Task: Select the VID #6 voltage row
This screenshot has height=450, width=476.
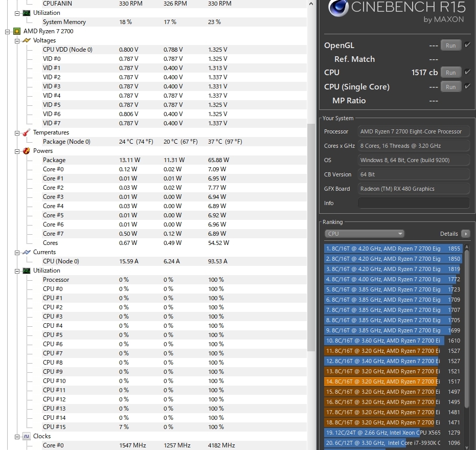Action: tap(174, 114)
